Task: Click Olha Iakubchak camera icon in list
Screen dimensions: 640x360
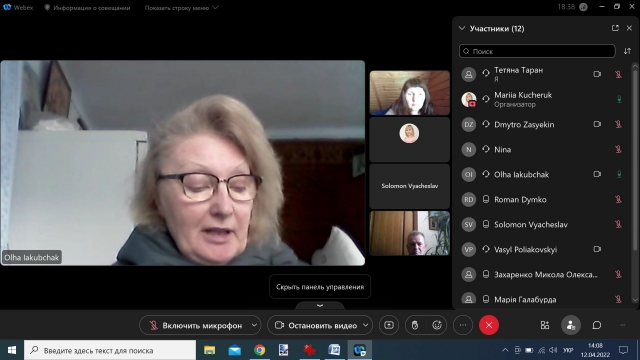Action: pyautogui.click(x=597, y=174)
